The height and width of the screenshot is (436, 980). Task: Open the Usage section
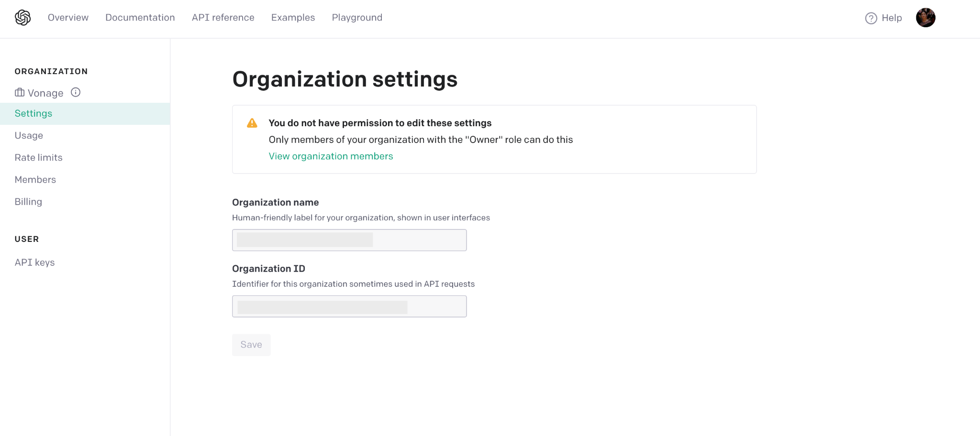[29, 136]
